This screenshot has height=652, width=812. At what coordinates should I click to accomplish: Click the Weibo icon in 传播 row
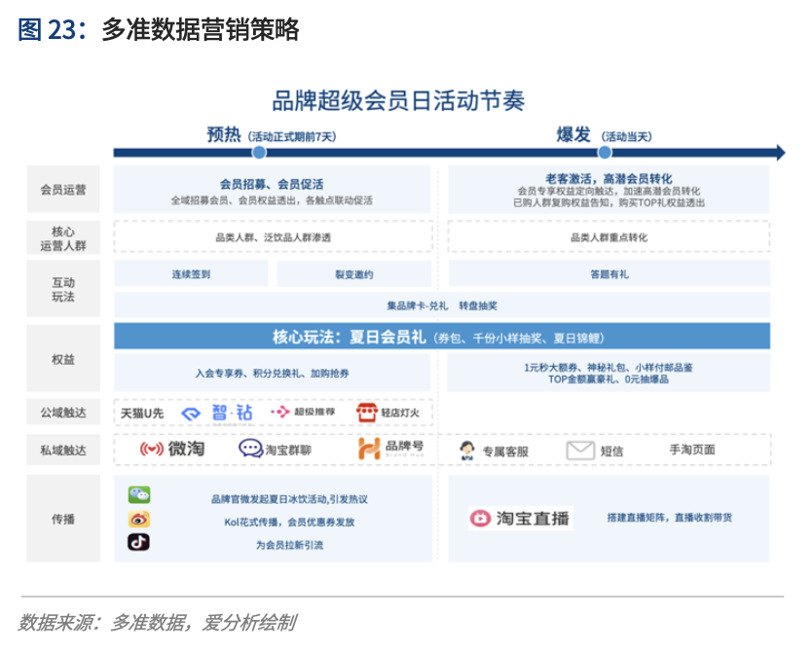click(x=139, y=520)
